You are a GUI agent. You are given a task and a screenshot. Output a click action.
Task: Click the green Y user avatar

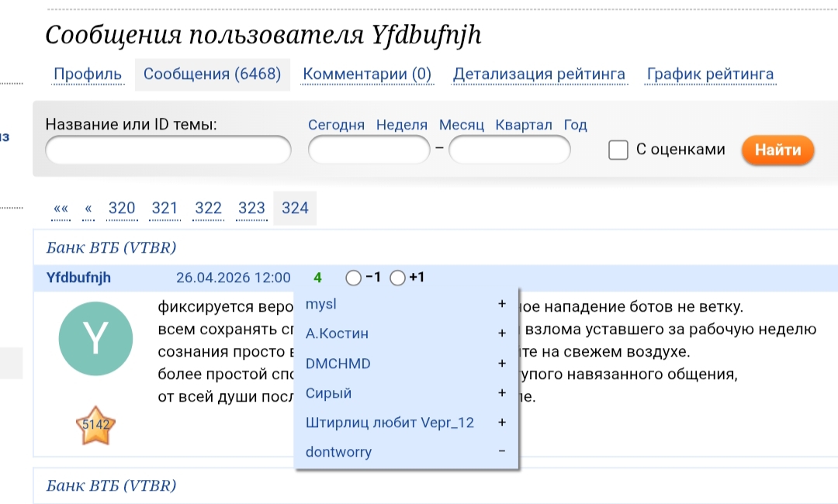(x=95, y=339)
